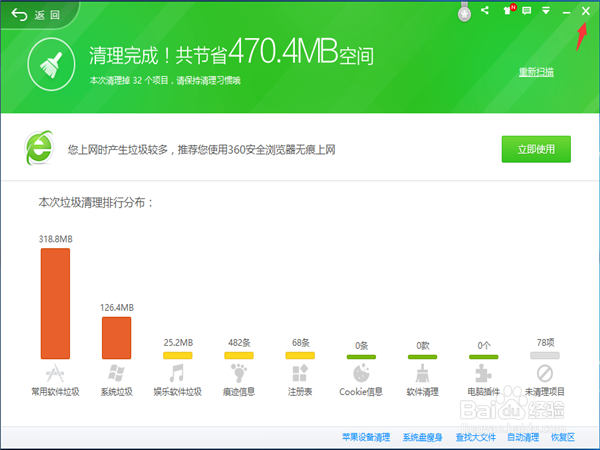Open the 苹果设备清理 link

[x=366, y=437]
